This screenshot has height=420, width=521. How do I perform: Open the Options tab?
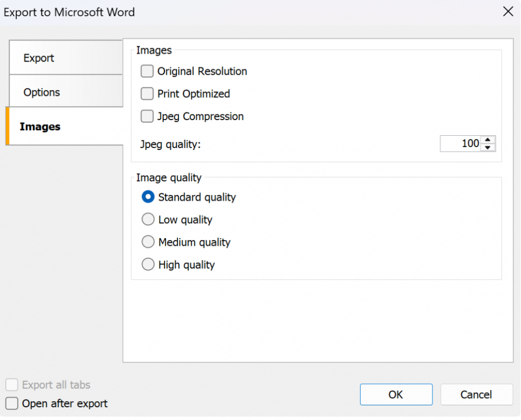tap(65, 92)
